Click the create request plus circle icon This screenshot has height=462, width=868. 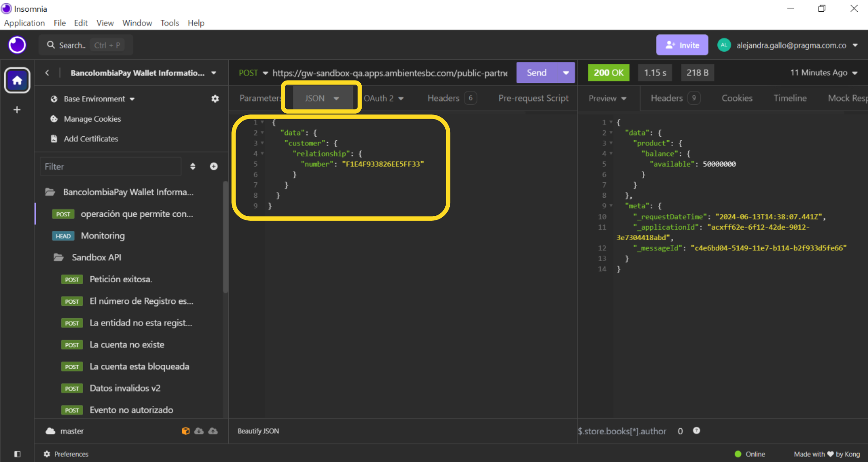214,167
